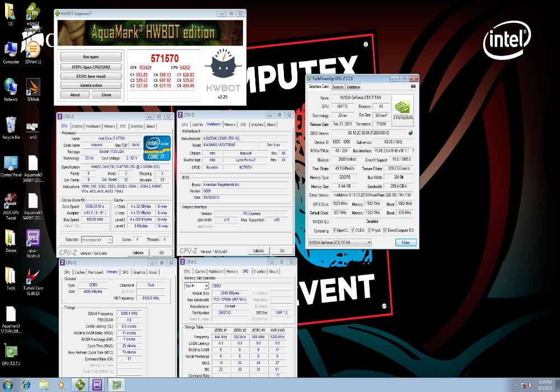Switch to CPU-Z taskbar button
The height and width of the screenshot is (392, 560).
[97, 385]
